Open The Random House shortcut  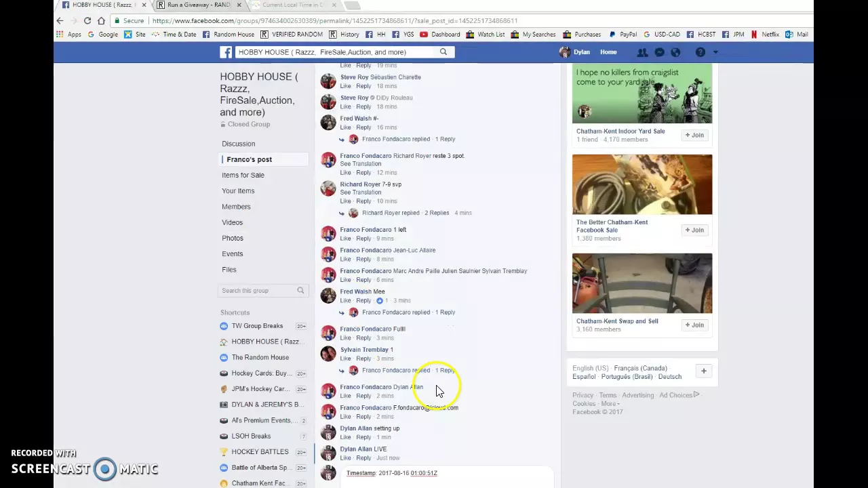pos(260,357)
